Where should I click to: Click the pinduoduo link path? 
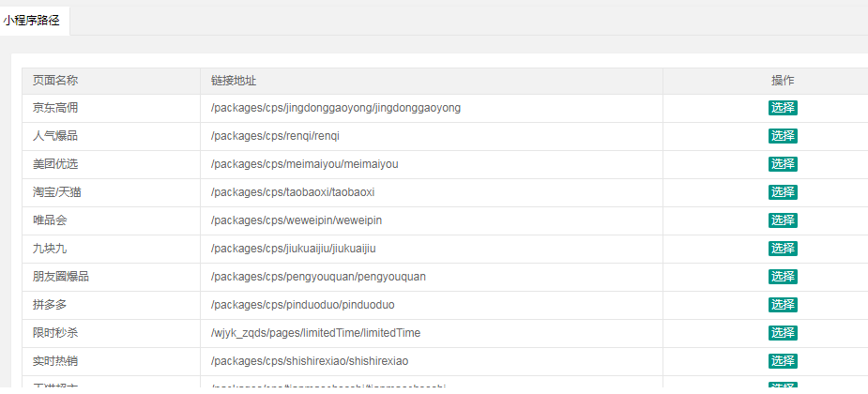tap(303, 305)
